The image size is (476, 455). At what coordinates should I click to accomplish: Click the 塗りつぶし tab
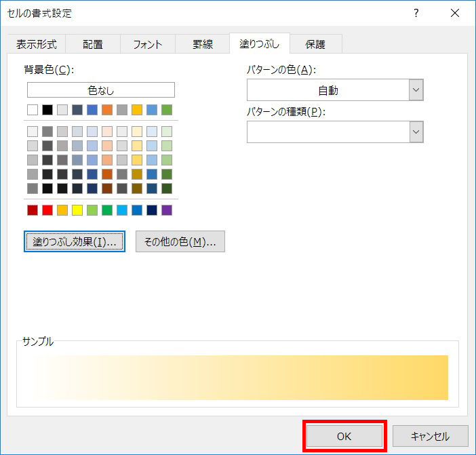[x=260, y=43]
